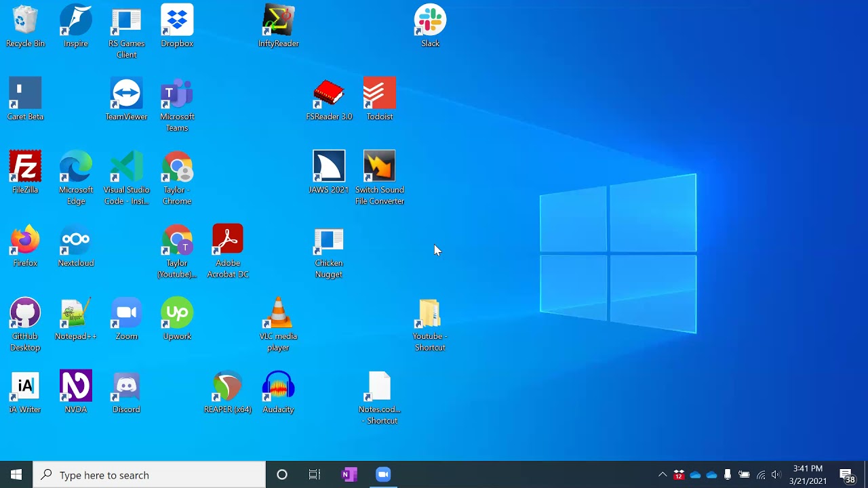Open the battery status tray icon

point(744,474)
